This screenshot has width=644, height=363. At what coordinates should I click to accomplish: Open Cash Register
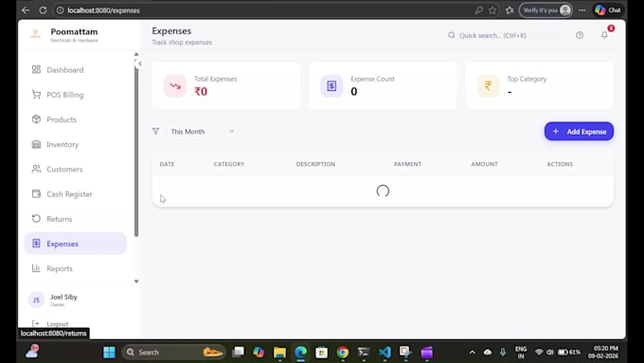tap(75, 194)
